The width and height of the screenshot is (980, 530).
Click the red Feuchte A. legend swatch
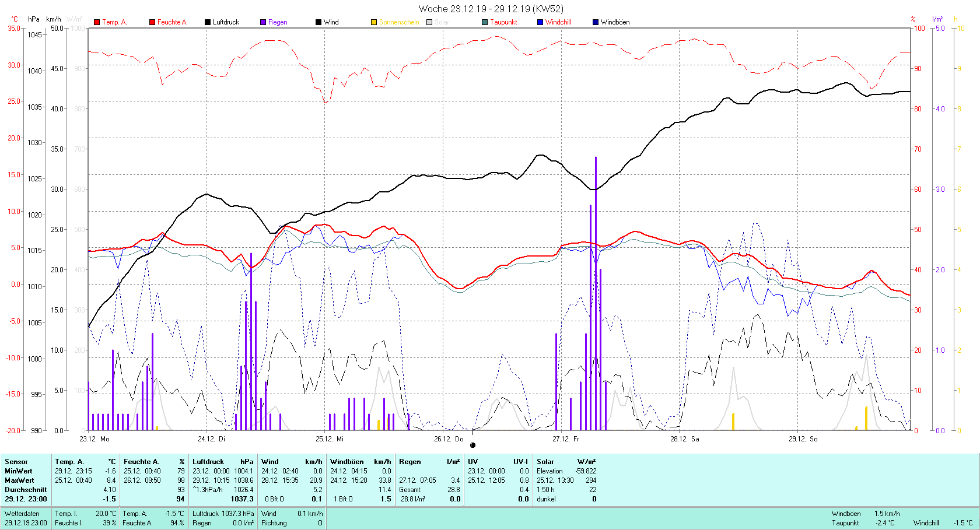pos(152,22)
